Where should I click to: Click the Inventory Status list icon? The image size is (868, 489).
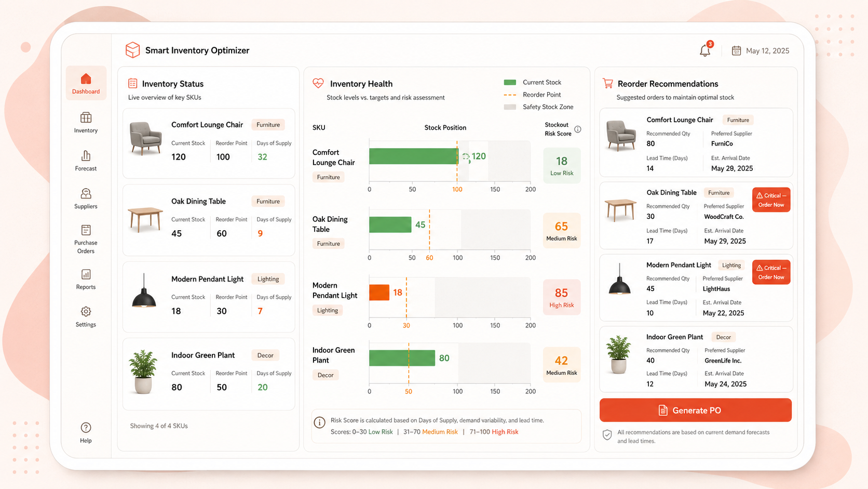click(133, 83)
